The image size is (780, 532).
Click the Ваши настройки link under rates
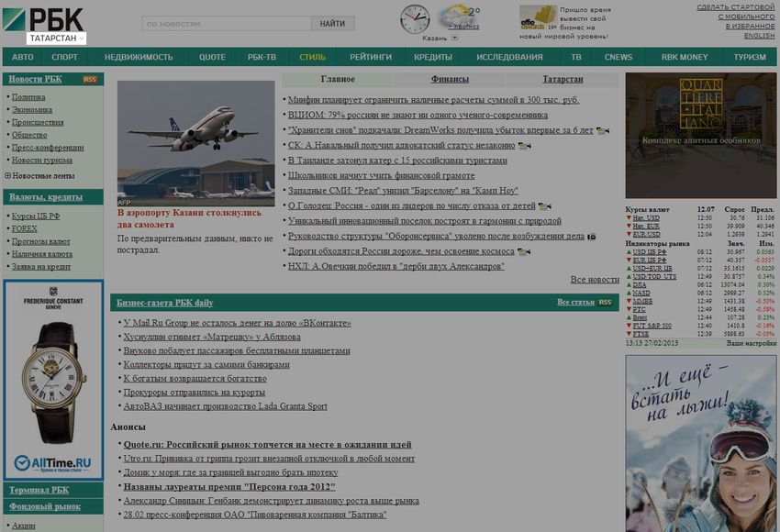point(751,343)
